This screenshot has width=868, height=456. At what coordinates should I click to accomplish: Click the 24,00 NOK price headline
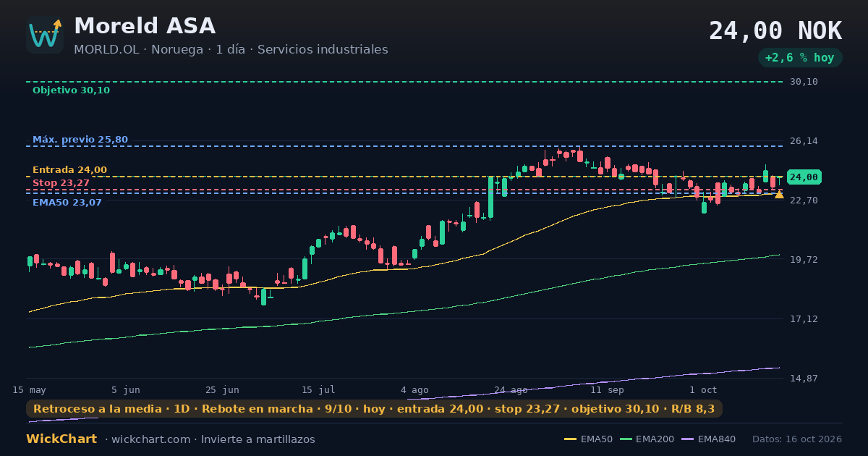pyautogui.click(x=775, y=31)
